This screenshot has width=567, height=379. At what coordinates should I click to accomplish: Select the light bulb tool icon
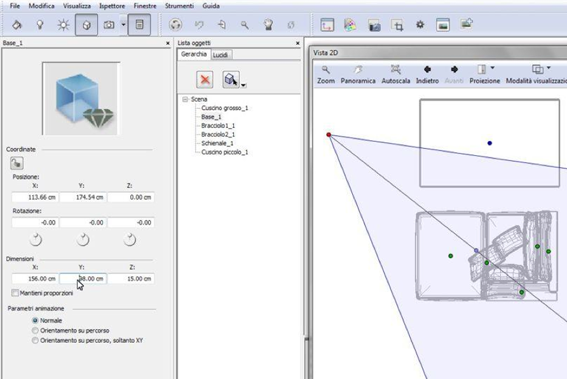(x=40, y=25)
